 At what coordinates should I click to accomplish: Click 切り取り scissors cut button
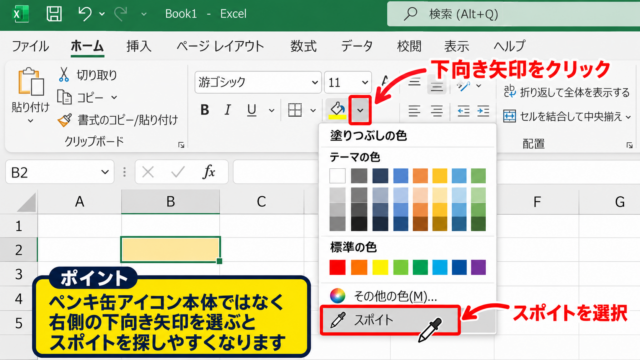coord(88,75)
